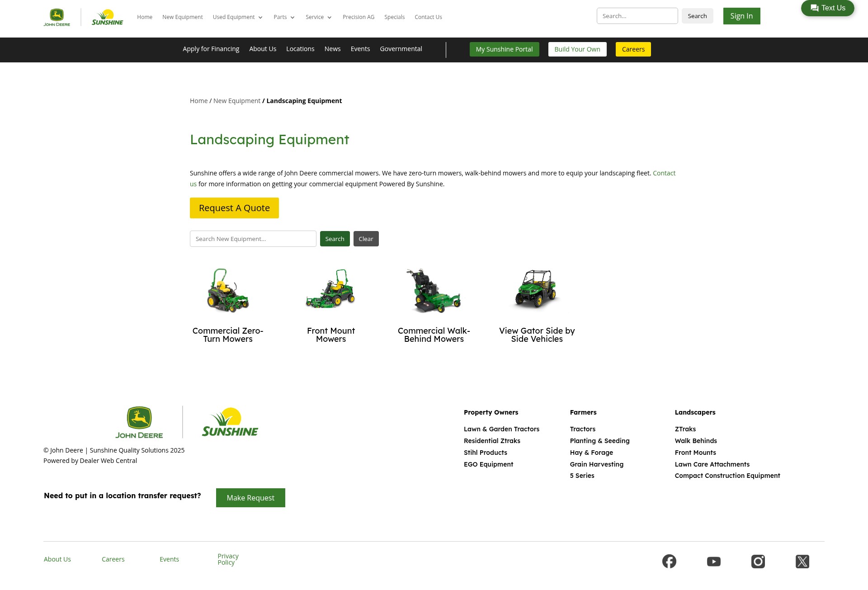Open Privacy Policy footer link
The image size is (868, 590).
click(x=228, y=559)
